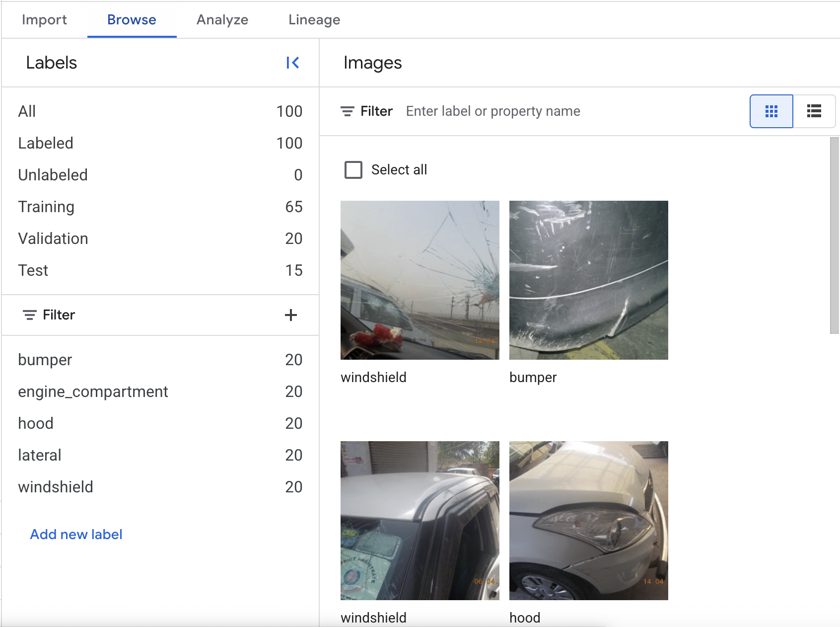Filter images by Validation set

pos(53,238)
